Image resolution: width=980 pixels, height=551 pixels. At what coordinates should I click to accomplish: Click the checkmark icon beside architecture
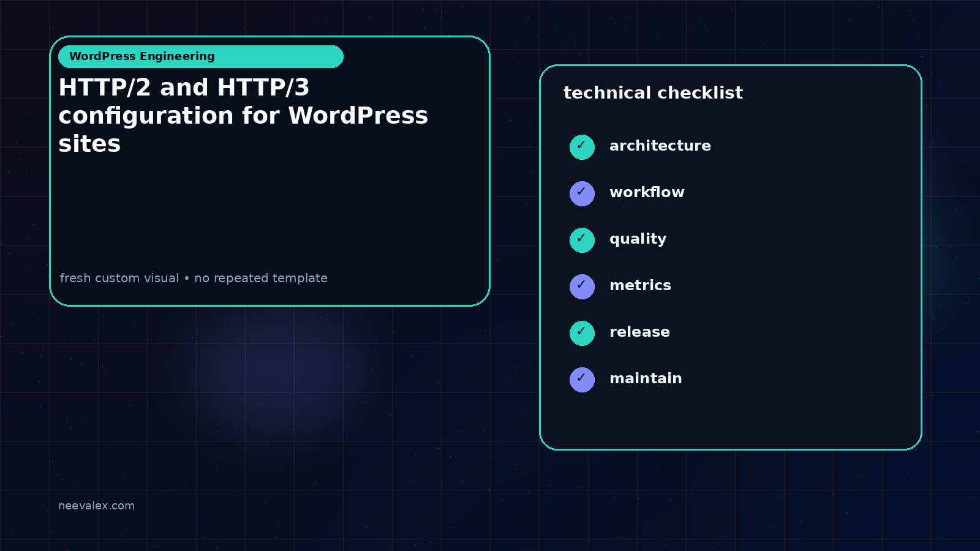point(582,147)
